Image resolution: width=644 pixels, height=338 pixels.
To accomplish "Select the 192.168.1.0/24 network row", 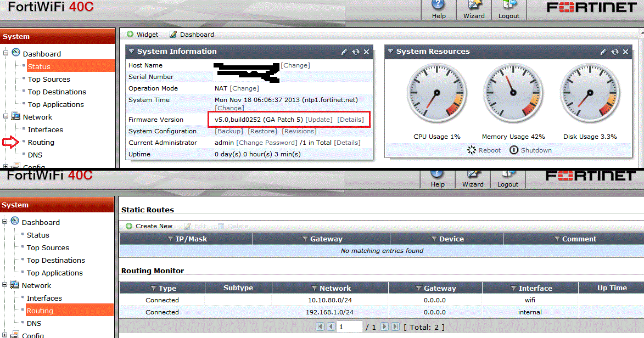I will [x=382, y=312].
